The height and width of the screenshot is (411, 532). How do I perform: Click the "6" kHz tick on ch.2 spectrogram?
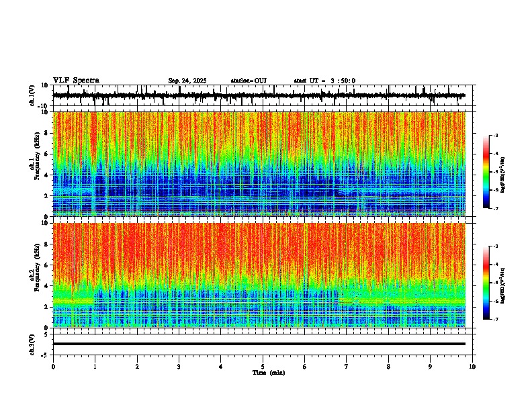47,265
